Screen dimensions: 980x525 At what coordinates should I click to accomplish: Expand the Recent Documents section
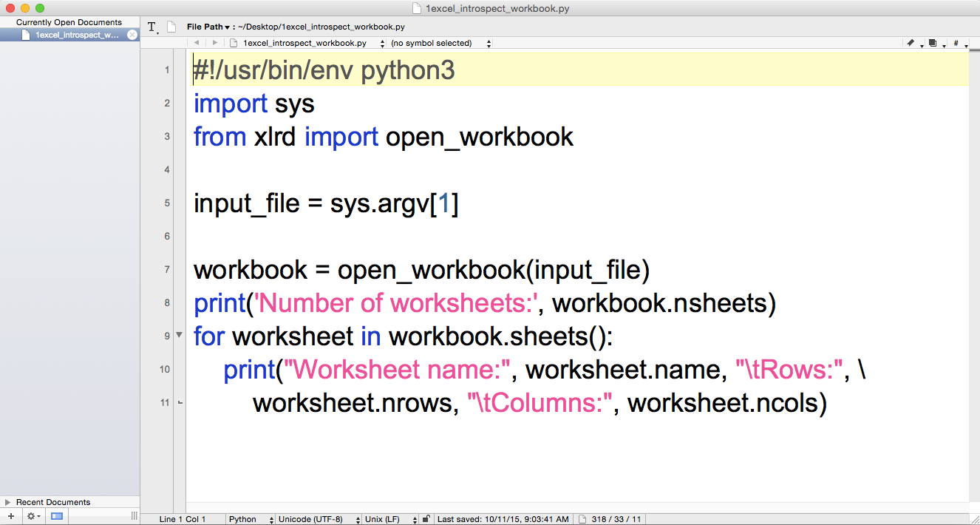coord(9,501)
